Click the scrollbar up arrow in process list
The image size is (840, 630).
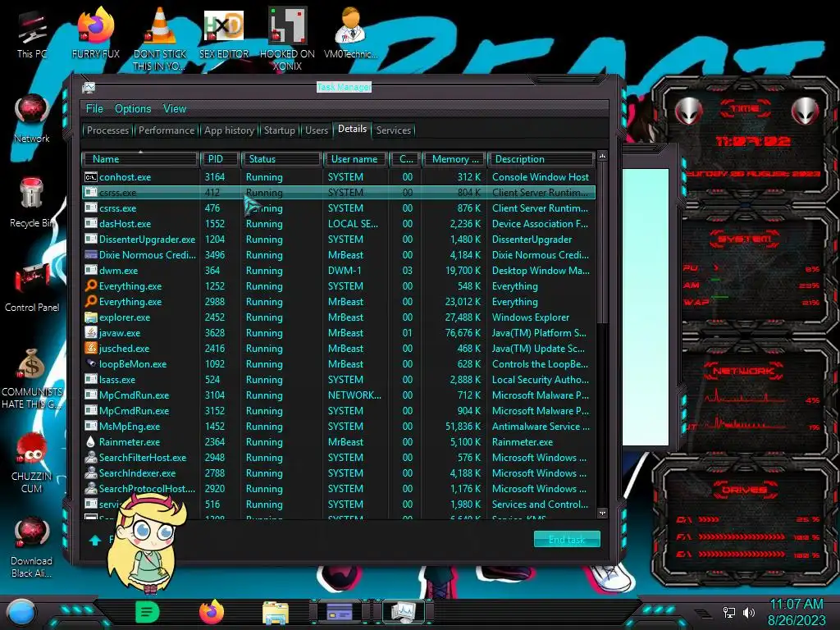click(602, 157)
